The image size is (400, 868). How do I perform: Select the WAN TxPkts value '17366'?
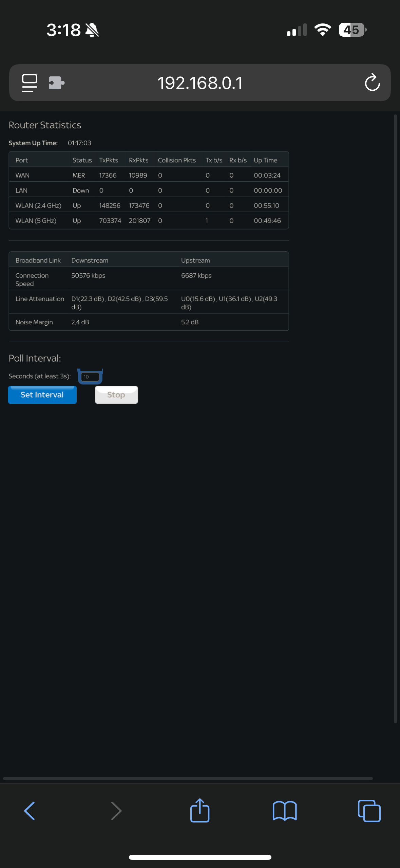click(x=108, y=175)
